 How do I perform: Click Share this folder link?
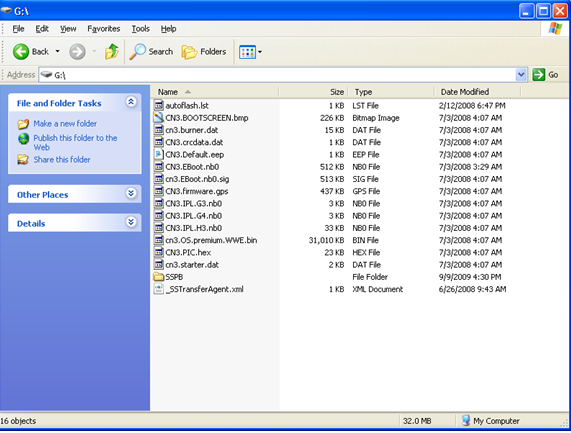[62, 160]
